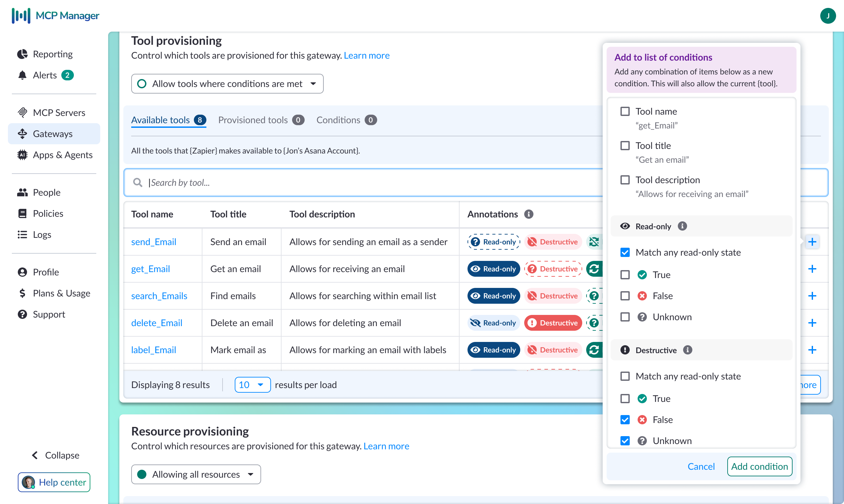Open the Alerts bell with the badge
The height and width of the screenshot is (504, 844).
pyautogui.click(x=45, y=75)
